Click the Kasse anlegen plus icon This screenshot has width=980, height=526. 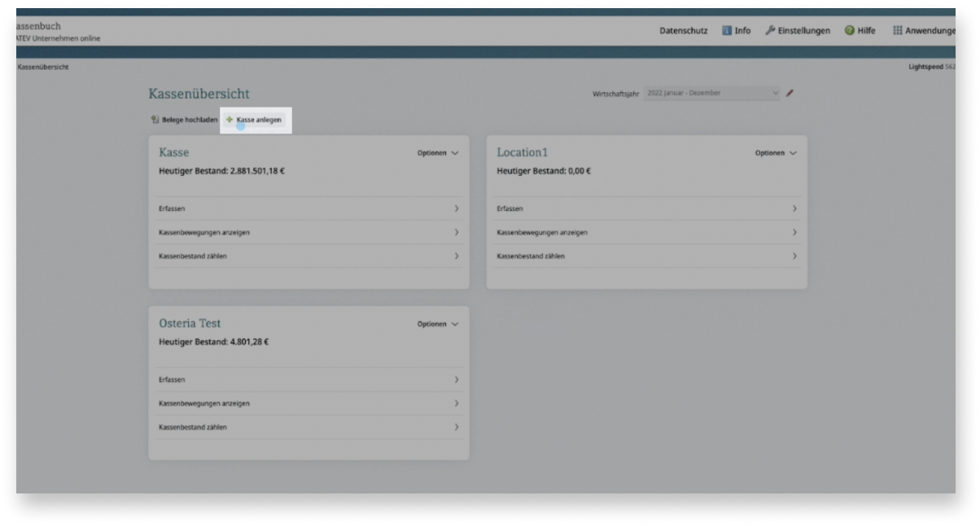click(x=230, y=120)
